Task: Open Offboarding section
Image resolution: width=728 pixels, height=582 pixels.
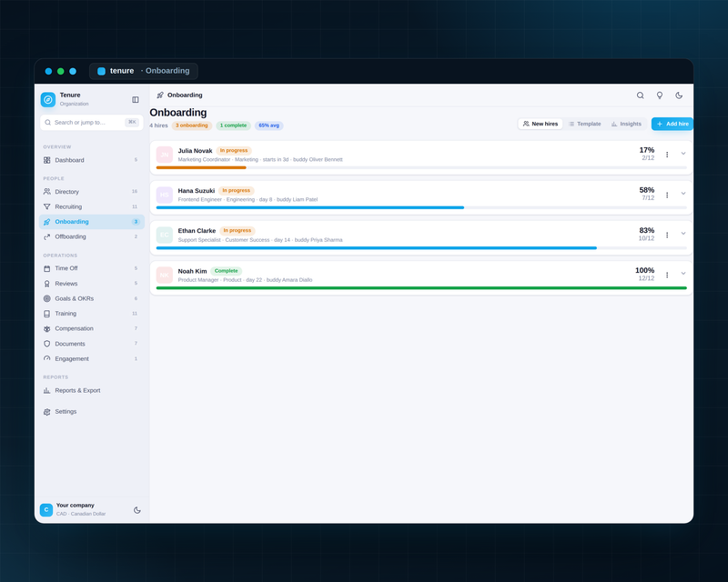Action: click(92, 236)
